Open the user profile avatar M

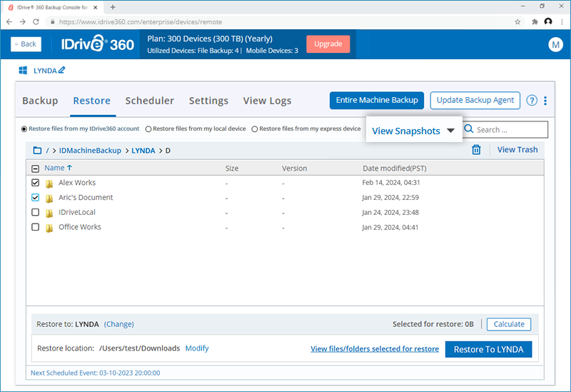pos(555,44)
